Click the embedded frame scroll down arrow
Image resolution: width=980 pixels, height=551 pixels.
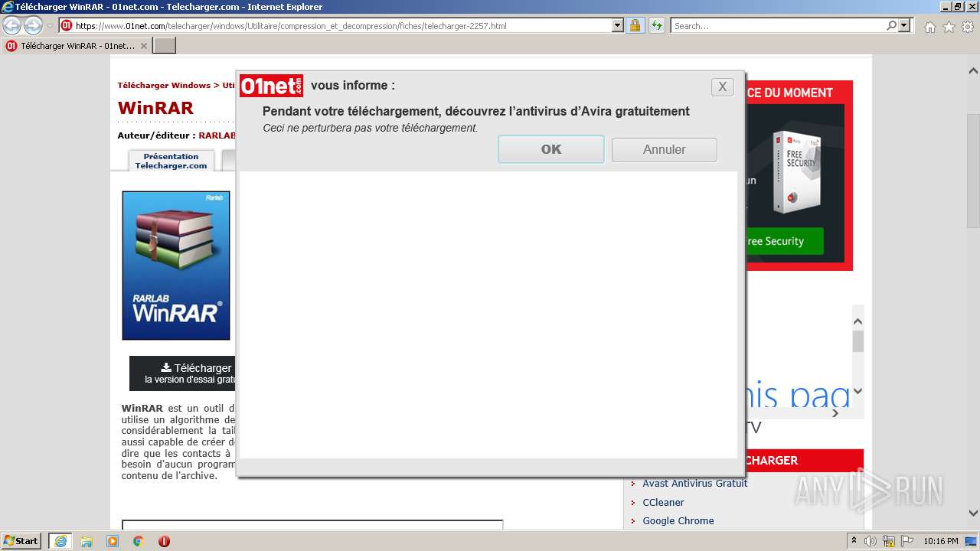tap(857, 391)
